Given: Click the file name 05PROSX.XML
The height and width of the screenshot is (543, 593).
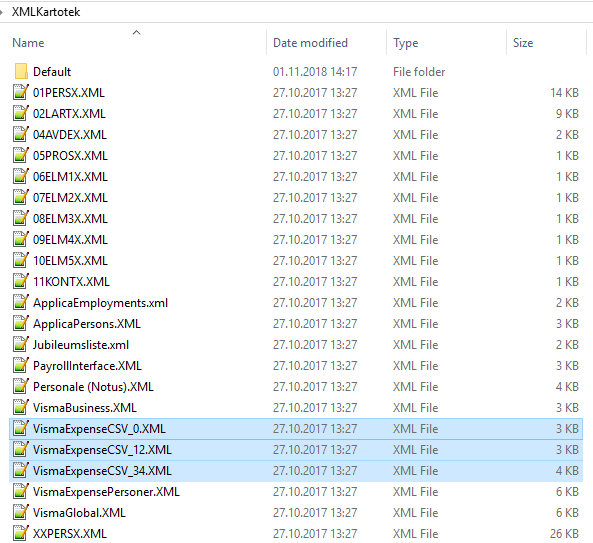Looking at the screenshot, I should (70, 156).
